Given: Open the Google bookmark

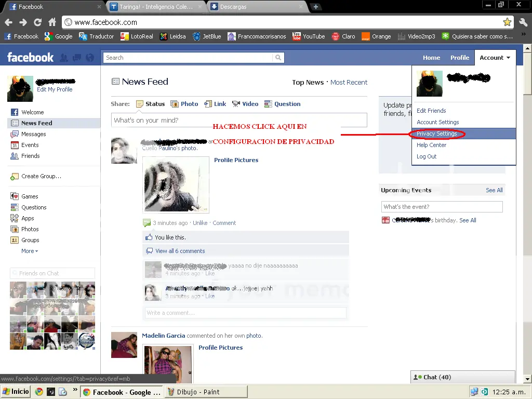Looking at the screenshot, I should point(58,36).
